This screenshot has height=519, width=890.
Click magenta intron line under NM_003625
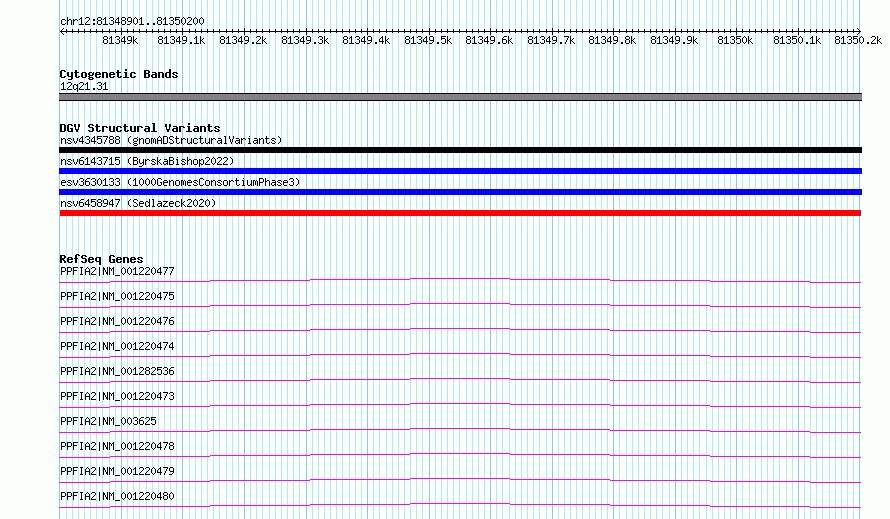tap(460, 429)
